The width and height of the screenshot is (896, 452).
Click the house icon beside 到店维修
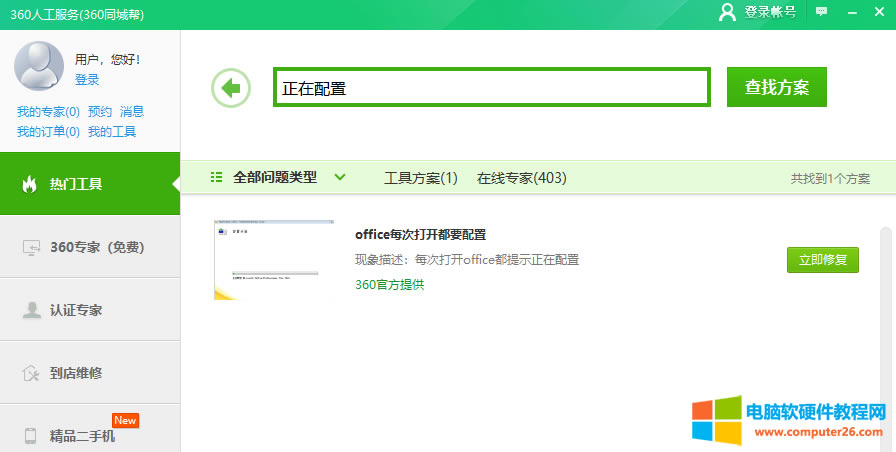coord(31,373)
